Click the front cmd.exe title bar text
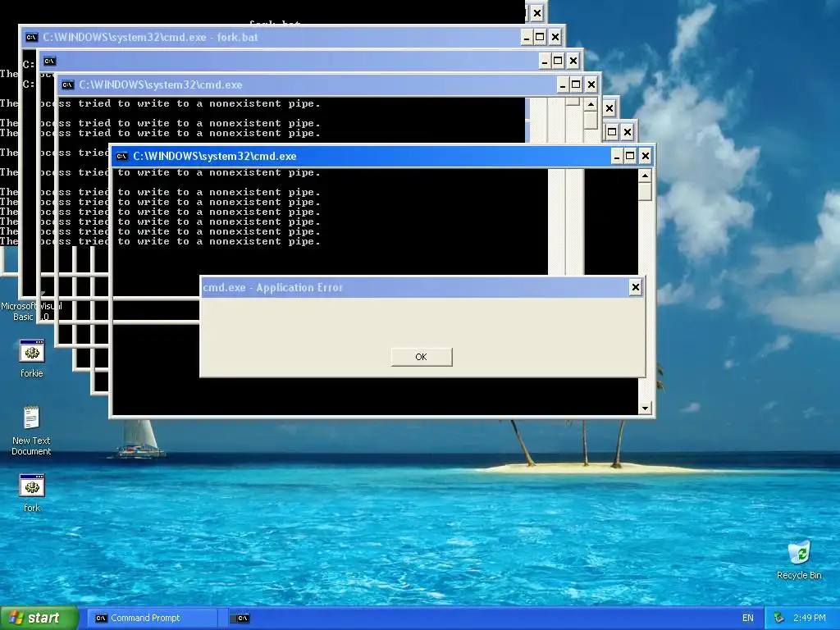The image size is (840, 630). click(215, 157)
